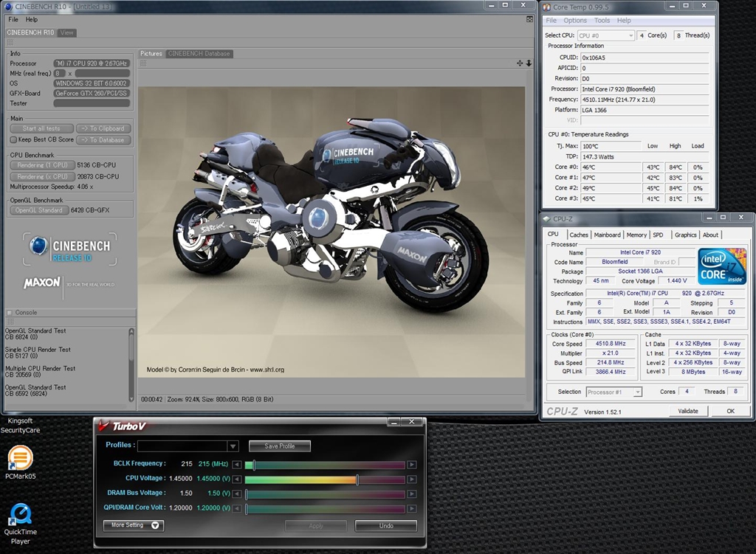Expand the More Setting panel in TurboV

(134, 525)
